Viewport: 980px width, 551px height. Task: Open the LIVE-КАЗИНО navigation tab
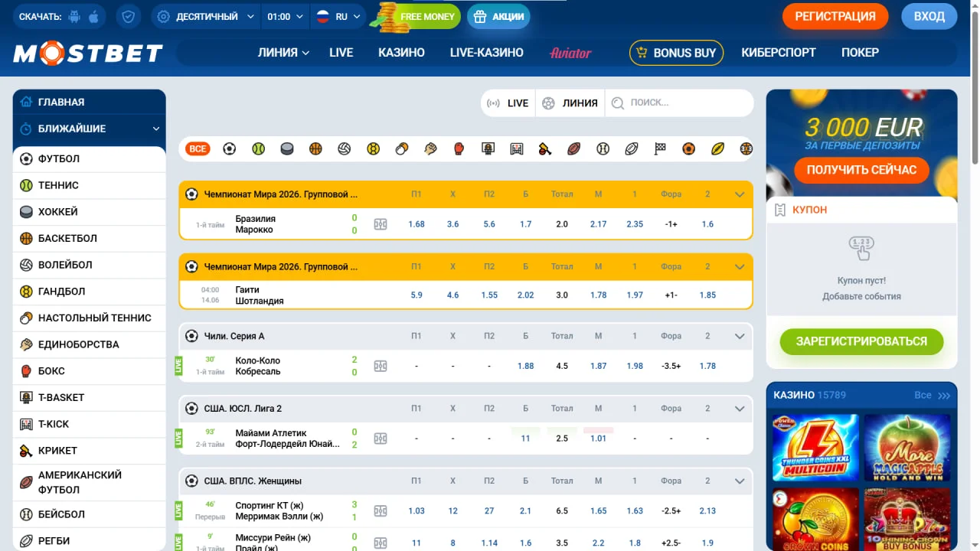(487, 53)
